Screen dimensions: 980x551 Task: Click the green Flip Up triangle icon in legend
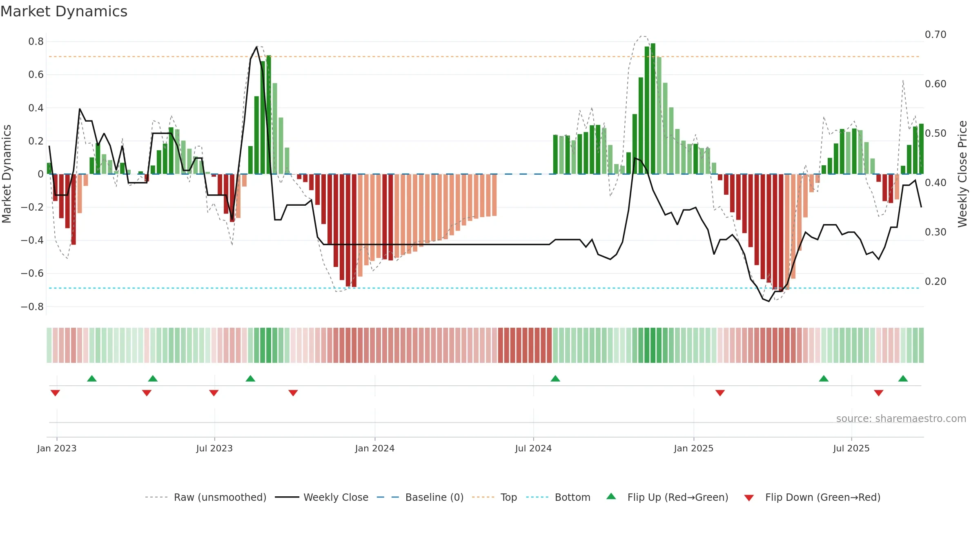611,496
